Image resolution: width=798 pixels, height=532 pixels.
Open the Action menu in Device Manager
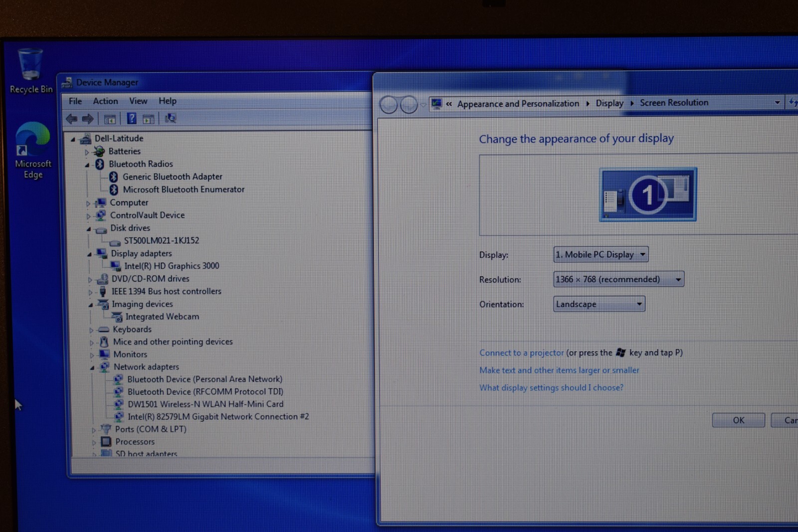[105, 101]
